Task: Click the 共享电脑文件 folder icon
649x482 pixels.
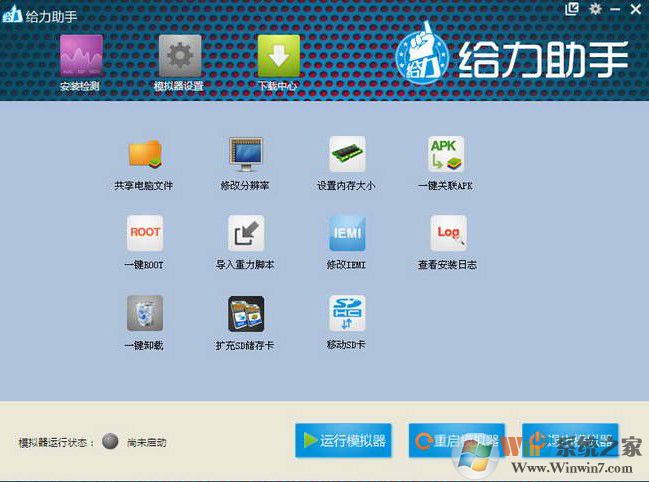Action: [144, 154]
